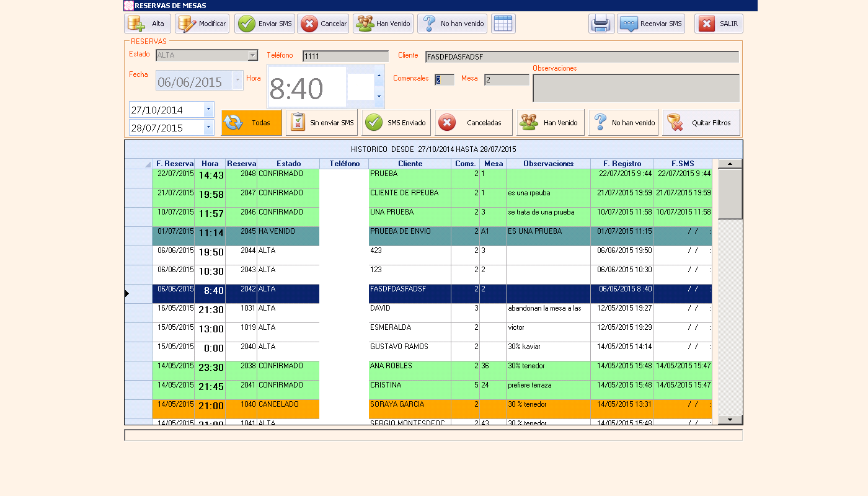Open the calendar grid view icon
Screen dimensions: 868x496
(x=503, y=24)
